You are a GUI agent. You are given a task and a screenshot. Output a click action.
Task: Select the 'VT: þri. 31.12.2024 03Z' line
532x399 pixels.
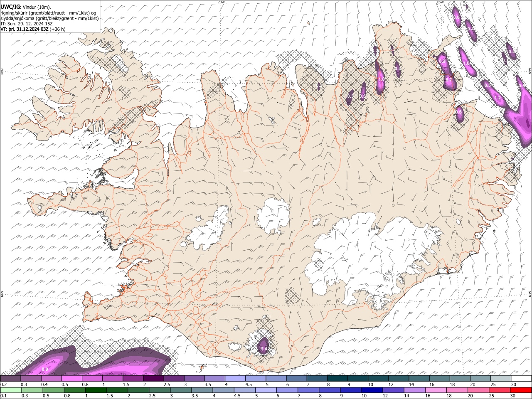(x=25, y=29)
